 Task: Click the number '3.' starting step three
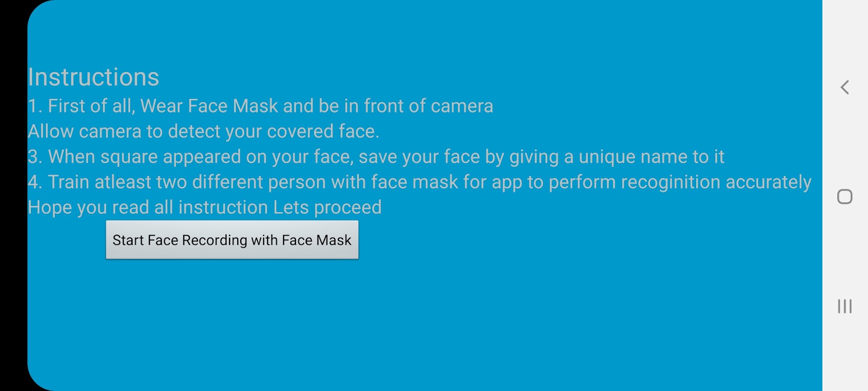pyautogui.click(x=35, y=157)
